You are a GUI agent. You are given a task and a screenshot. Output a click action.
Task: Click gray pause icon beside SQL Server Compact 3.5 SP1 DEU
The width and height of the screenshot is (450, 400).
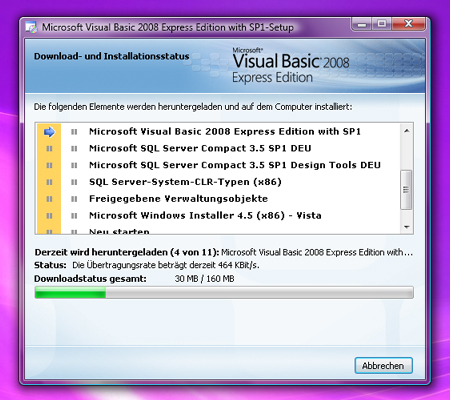(74, 149)
